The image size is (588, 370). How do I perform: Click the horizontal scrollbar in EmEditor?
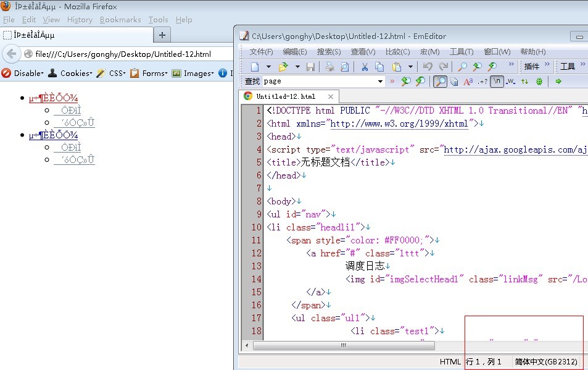coord(344,346)
